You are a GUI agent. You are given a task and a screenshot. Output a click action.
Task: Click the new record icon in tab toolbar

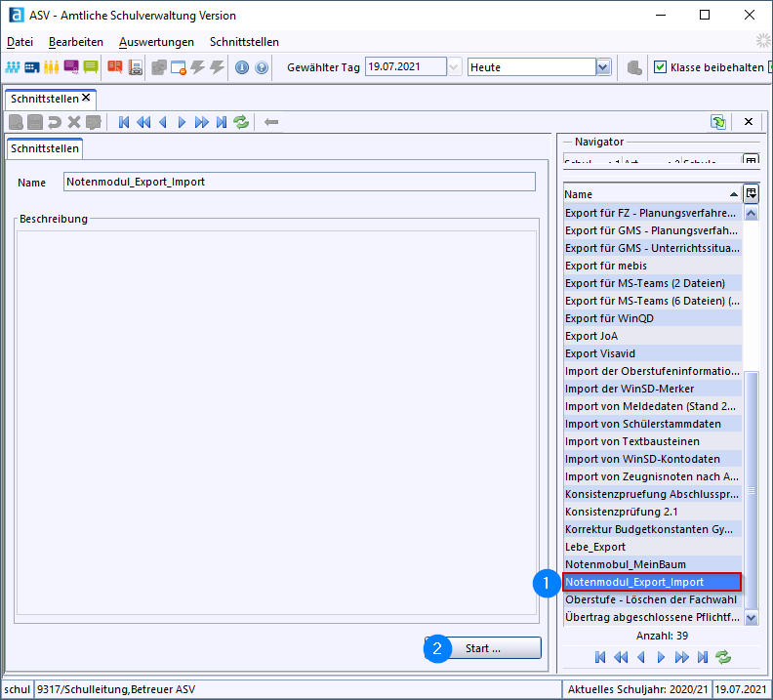point(16,122)
